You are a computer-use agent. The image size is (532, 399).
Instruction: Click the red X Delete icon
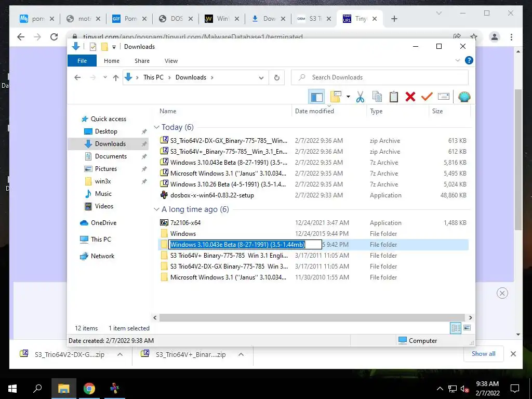(x=410, y=97)
